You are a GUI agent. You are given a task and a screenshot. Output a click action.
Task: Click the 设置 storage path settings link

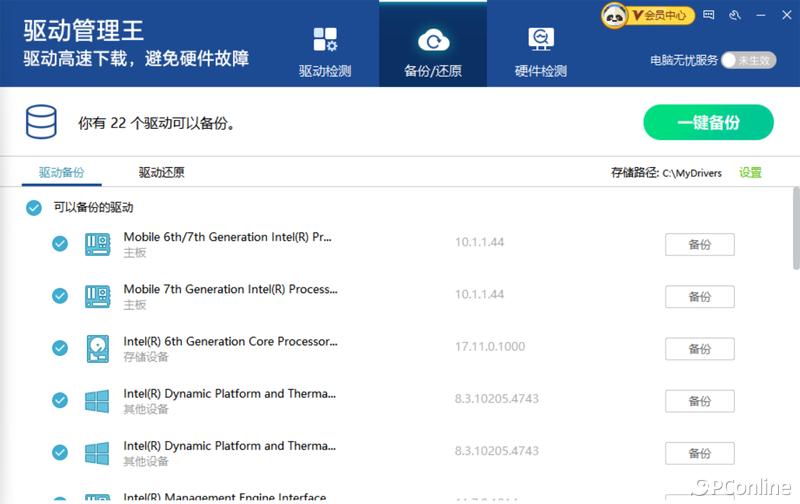[x=750, y=172]
